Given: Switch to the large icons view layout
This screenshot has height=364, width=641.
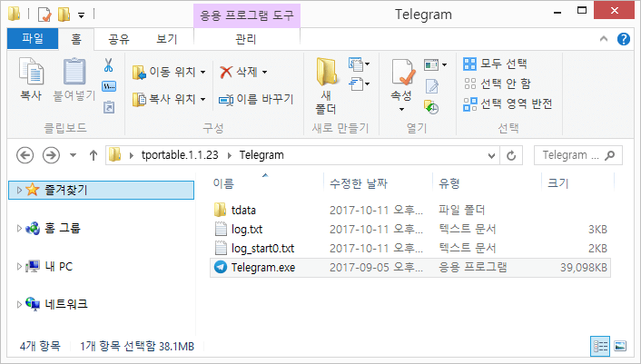Looking at the screenshot, I should 620,346.
